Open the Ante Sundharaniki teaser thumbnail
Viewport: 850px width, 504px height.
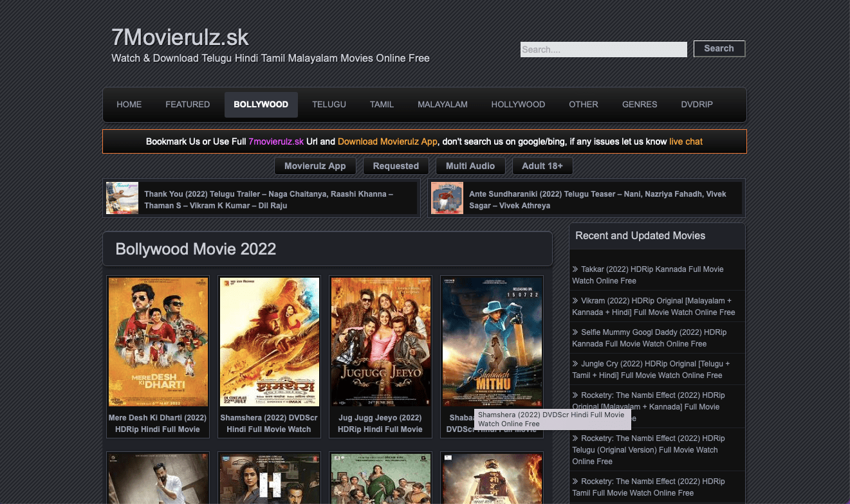[447, 198]
